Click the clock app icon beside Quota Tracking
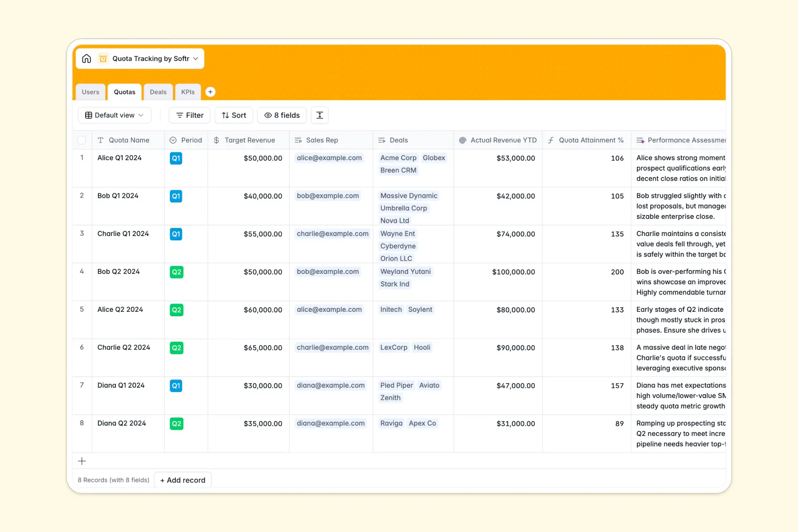The width and height of the screenshot is (798, 532). (103, 58)
